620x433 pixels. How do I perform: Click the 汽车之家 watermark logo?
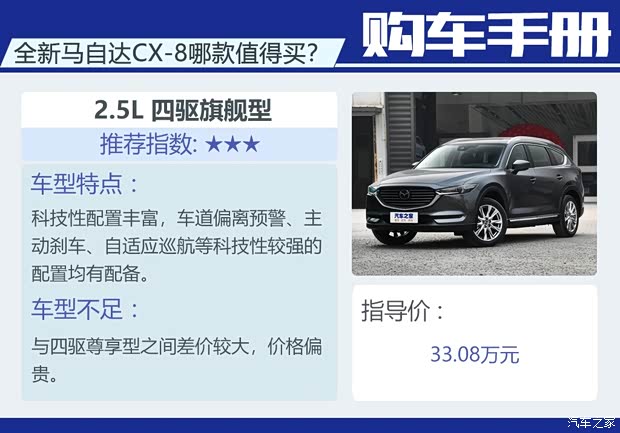tap(592, 423)
